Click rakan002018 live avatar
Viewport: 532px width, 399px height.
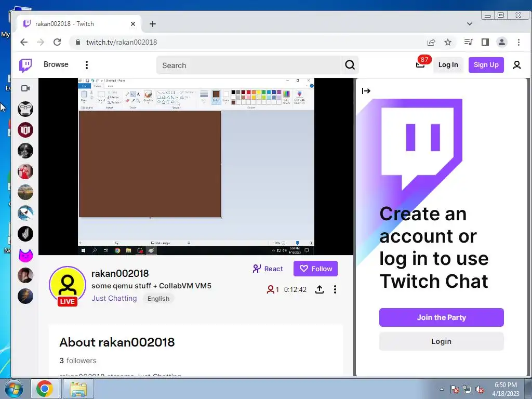(68, 285)
